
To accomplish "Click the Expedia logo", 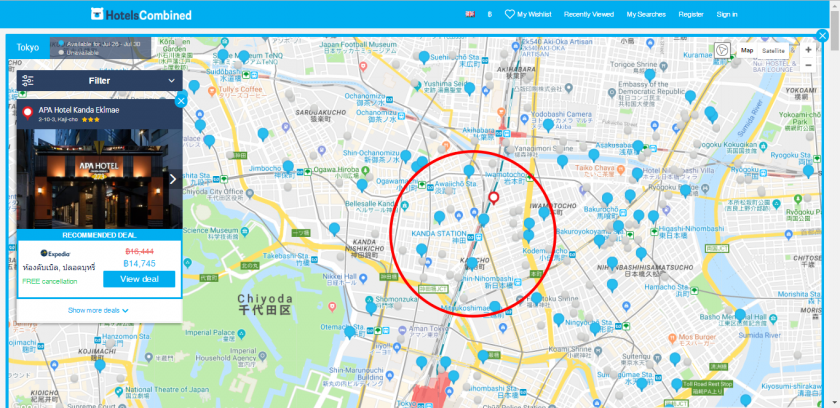I will (56, 253).
